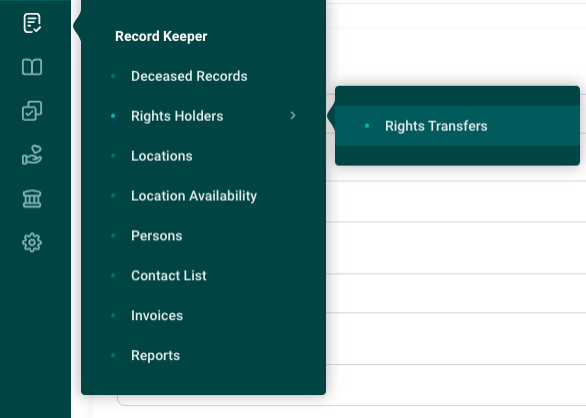This screenshot has width=586, height=418.
Task: Open the stacked checkbox tasks sidebar icon
Action: click(32, 111)
